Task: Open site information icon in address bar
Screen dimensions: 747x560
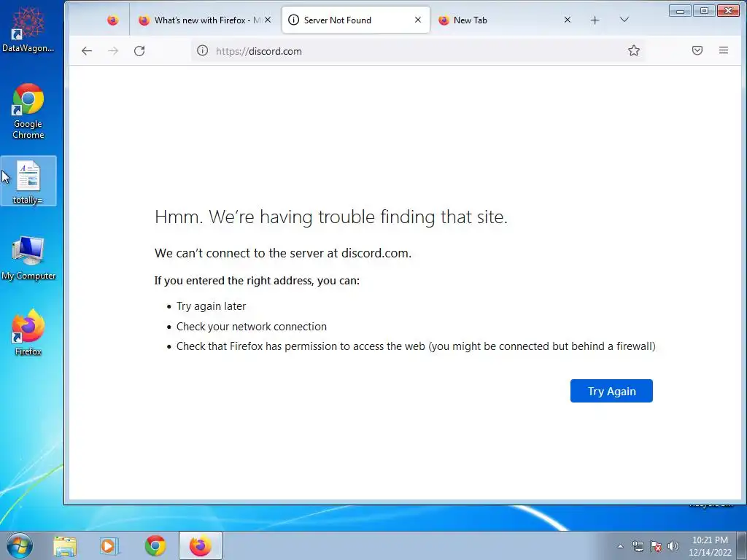Action: (x=203, y=50)
